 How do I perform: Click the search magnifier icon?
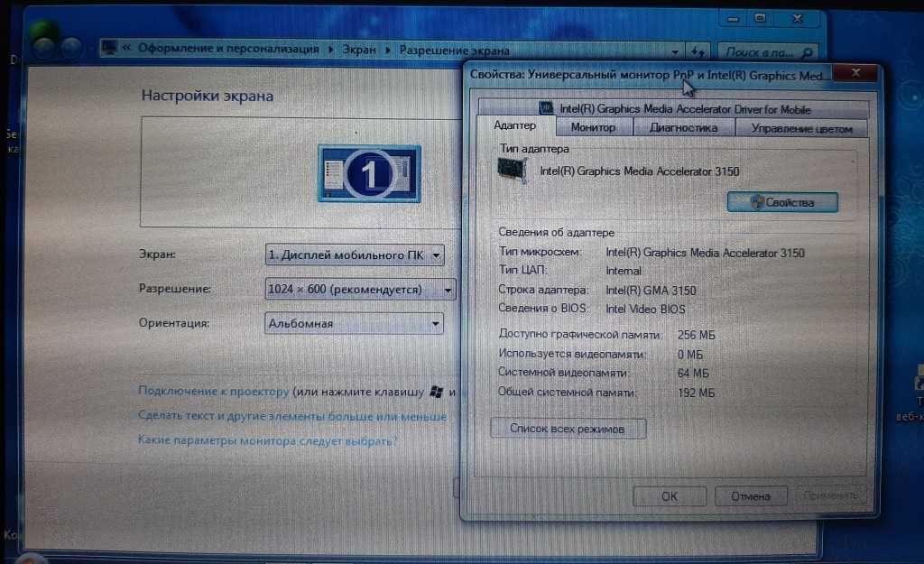808,52
